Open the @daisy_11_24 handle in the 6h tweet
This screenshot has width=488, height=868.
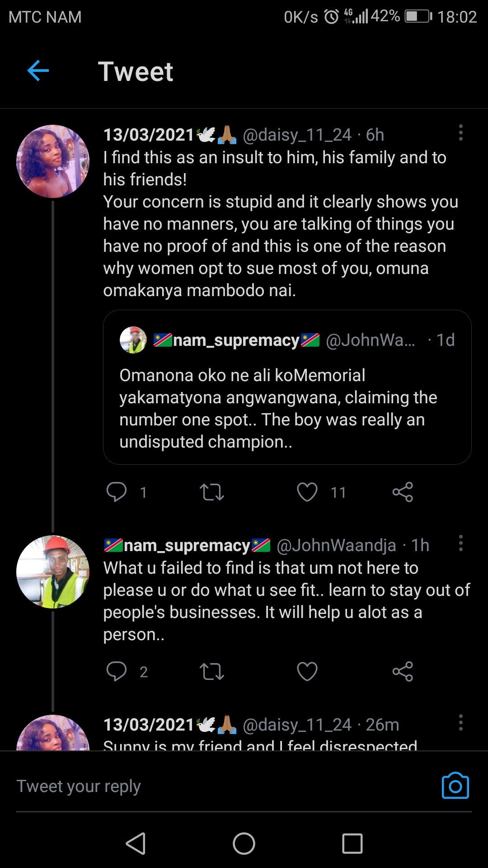coord(297,135)
